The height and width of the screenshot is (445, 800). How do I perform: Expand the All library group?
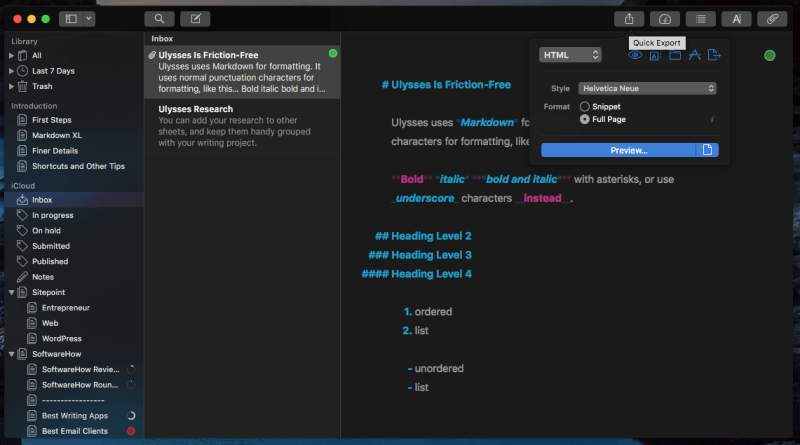[11, 56]
